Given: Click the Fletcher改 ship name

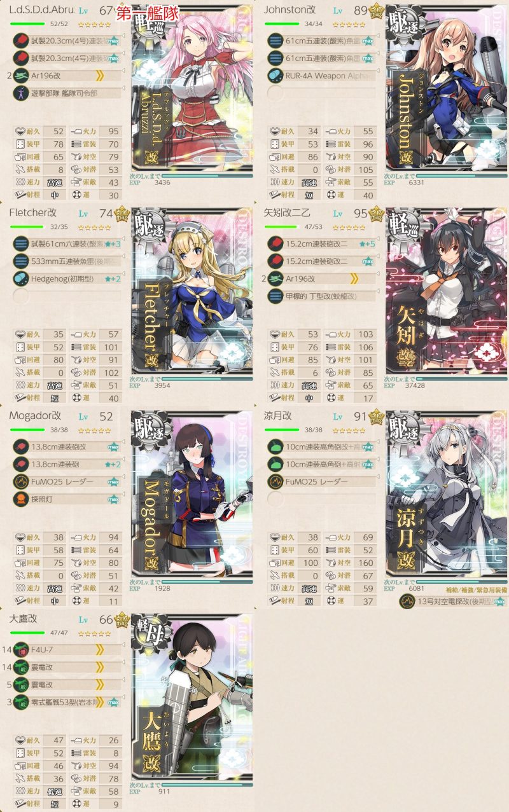Looking at the screenshot, I should pos(35,213).
